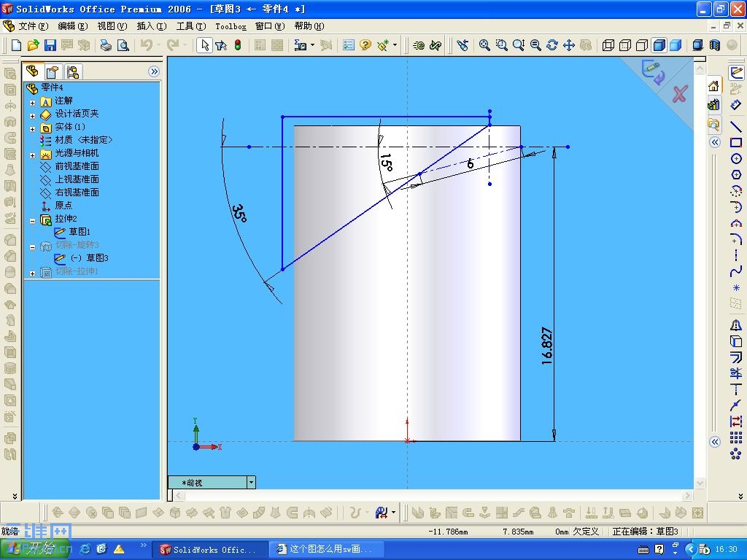Collapse the panel with double chevron

[153, 71]
